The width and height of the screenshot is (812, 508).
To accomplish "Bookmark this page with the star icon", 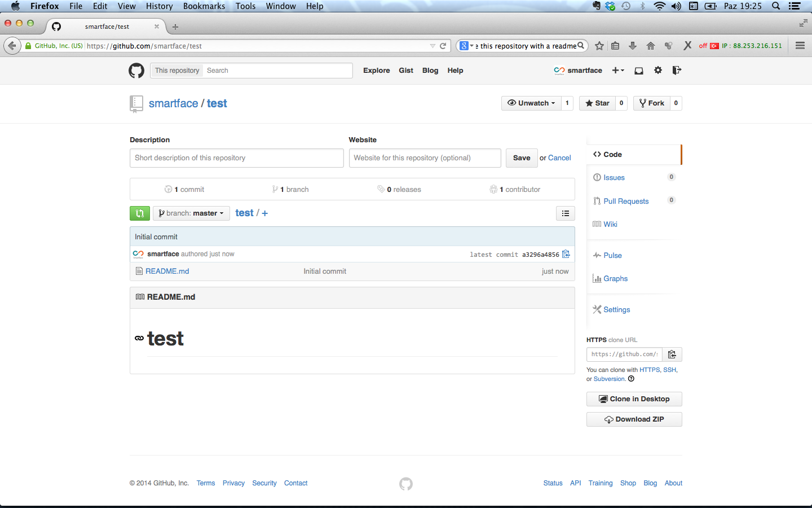I will 599,46.
